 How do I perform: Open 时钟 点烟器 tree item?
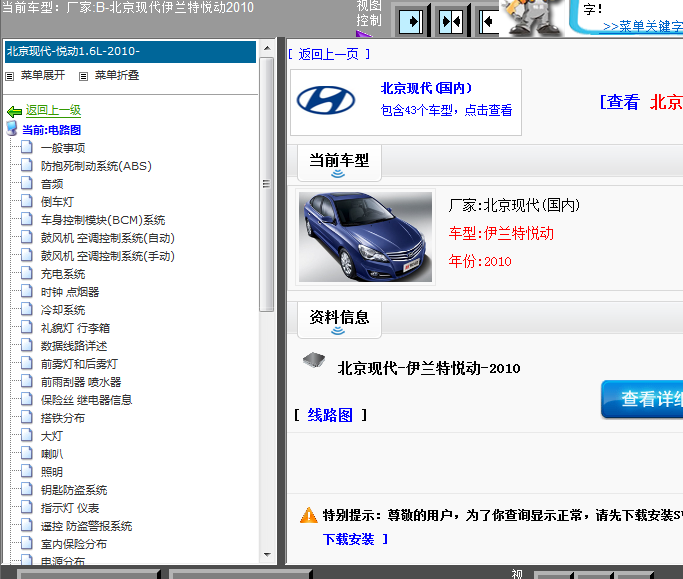(x=70, y=292)
